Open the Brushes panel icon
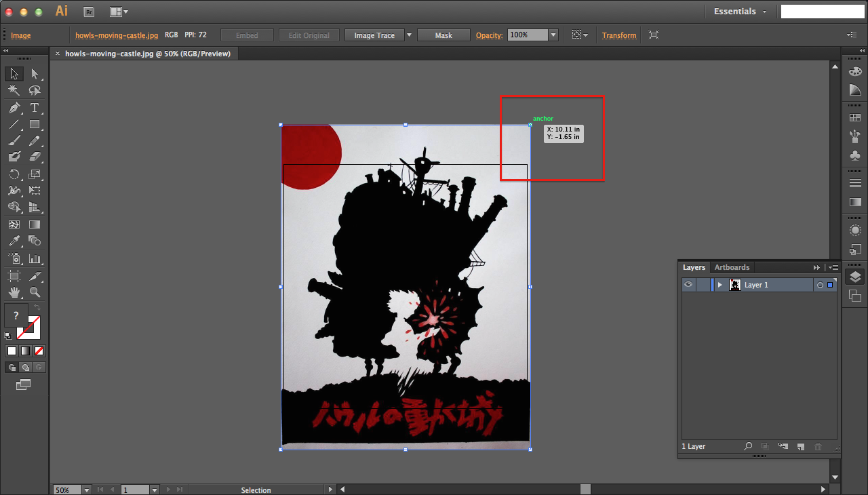This screenshot has width=868, height=495. pos(855,136)
